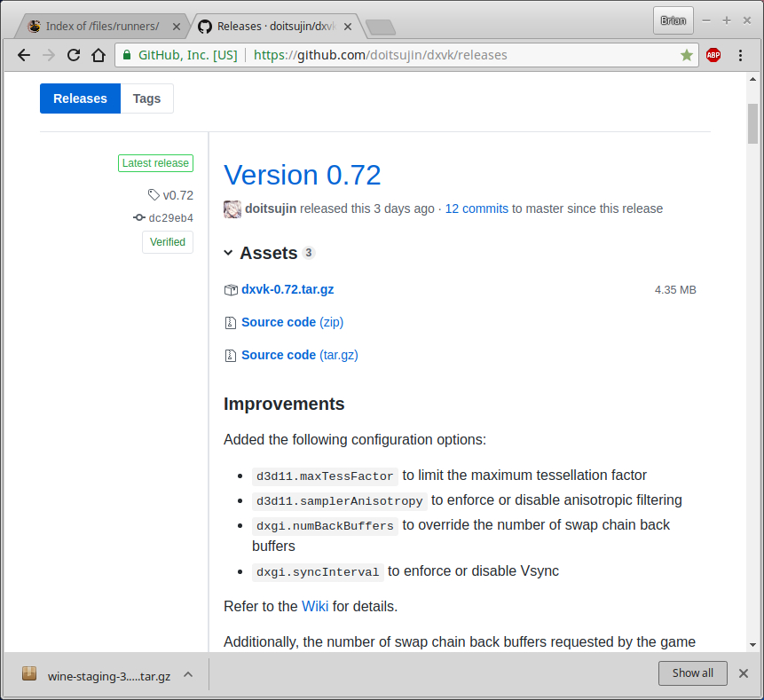The image size is (764, 700).
Task: Click the Brian profile button
Action: tap(673, 20)
